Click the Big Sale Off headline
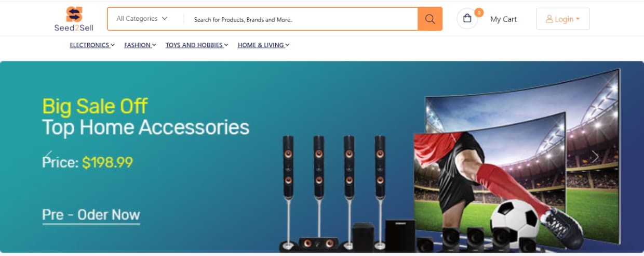This screenshot has height=256, width=644. 95,106
